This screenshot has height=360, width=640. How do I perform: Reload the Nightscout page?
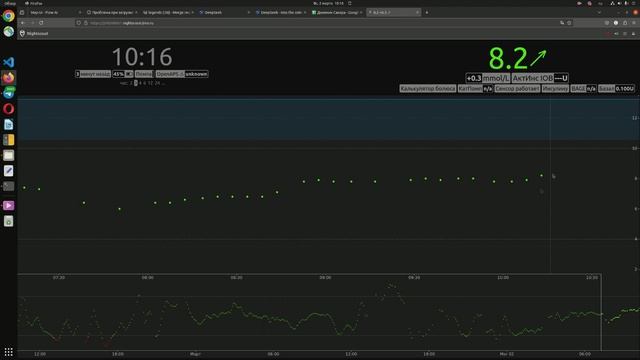click(x=41, y=23)
